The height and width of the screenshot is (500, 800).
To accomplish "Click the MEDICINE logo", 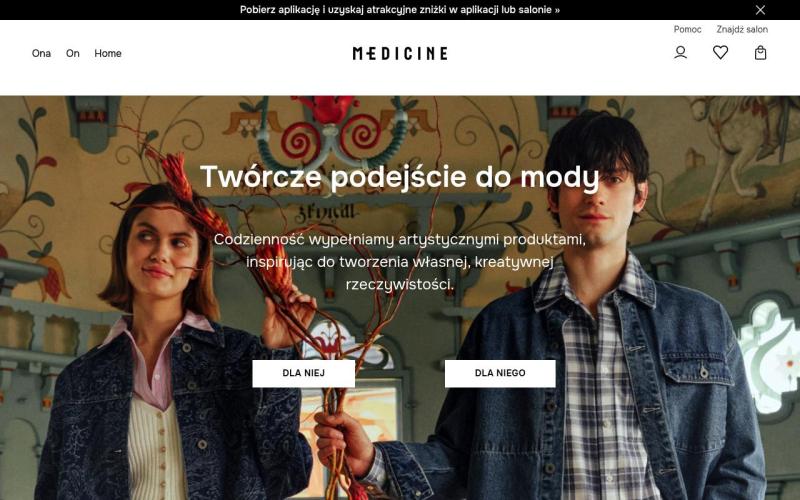I will coord(400,53).
